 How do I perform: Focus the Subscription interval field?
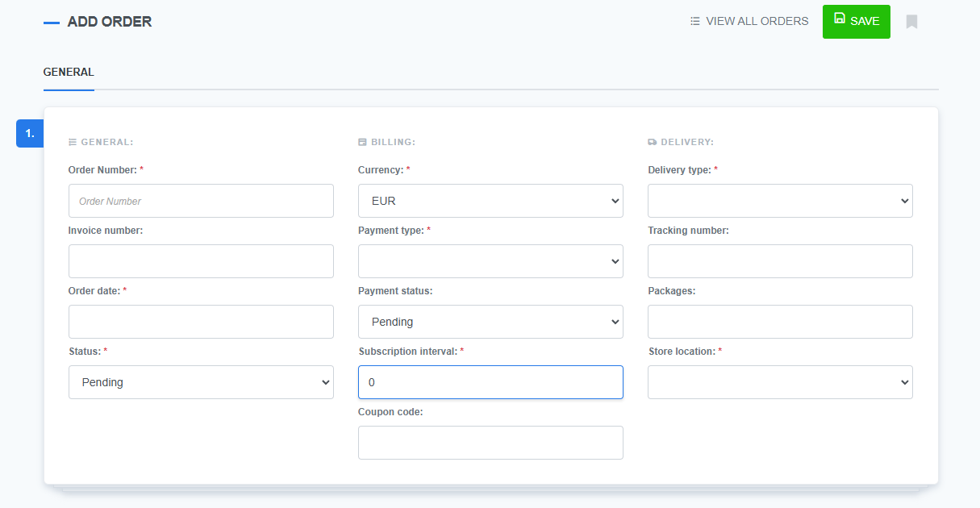tap(490, 382)
